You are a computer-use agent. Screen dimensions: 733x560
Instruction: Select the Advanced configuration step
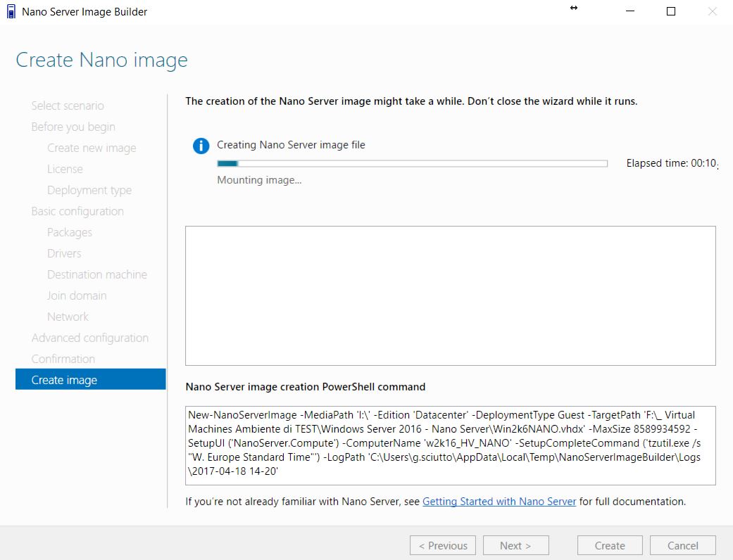coord(90,338)
